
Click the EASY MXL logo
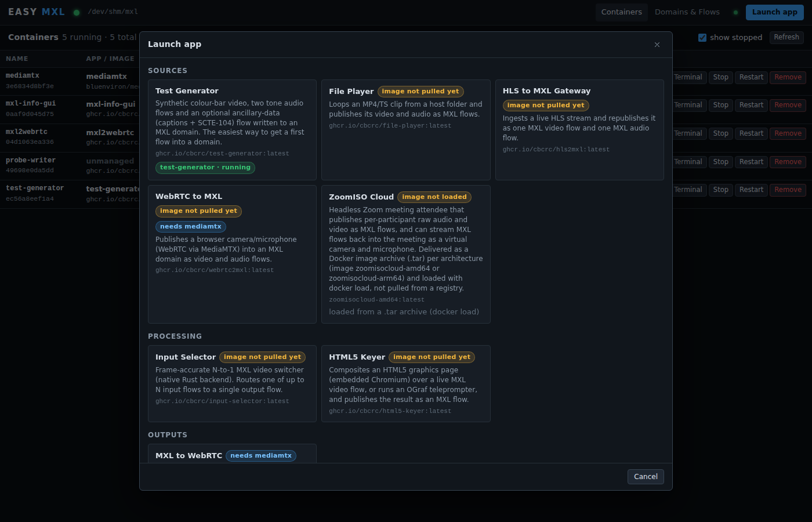[x=37, y=12]
